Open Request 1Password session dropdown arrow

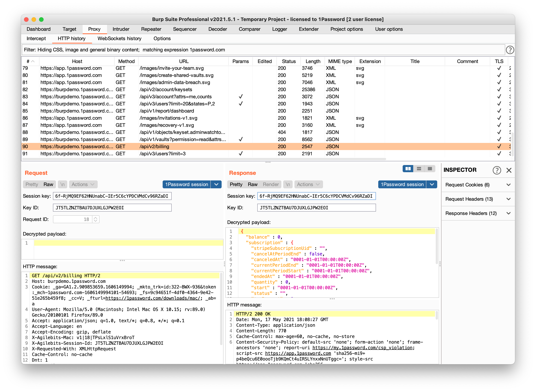click(x=216, y=184)
